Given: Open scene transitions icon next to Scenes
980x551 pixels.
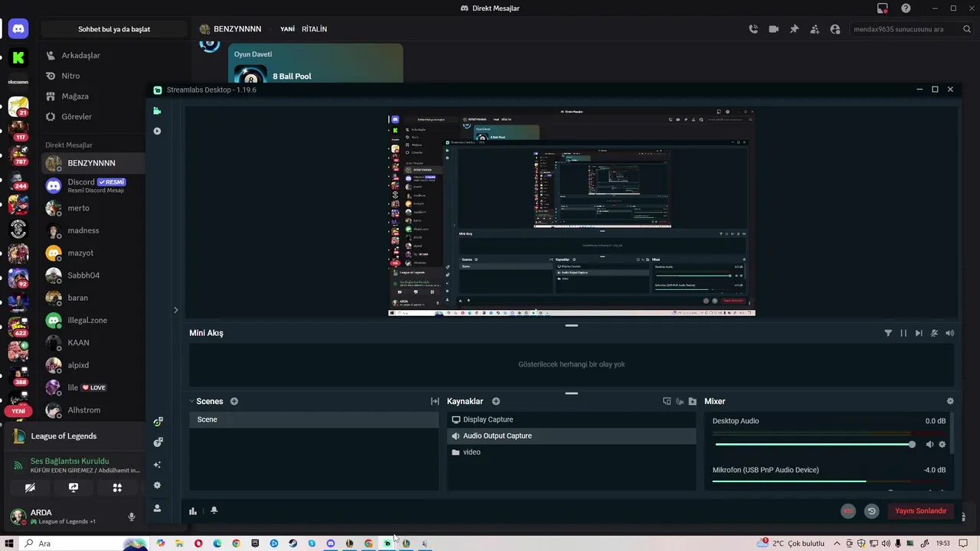Looking at the screenshot, I should pos(435,401).
